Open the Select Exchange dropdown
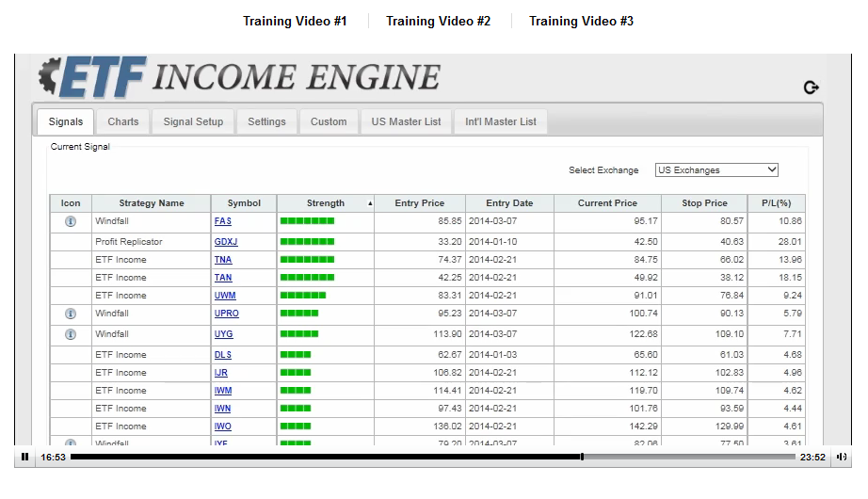This screenshot has height=499, width=868. 716,170
